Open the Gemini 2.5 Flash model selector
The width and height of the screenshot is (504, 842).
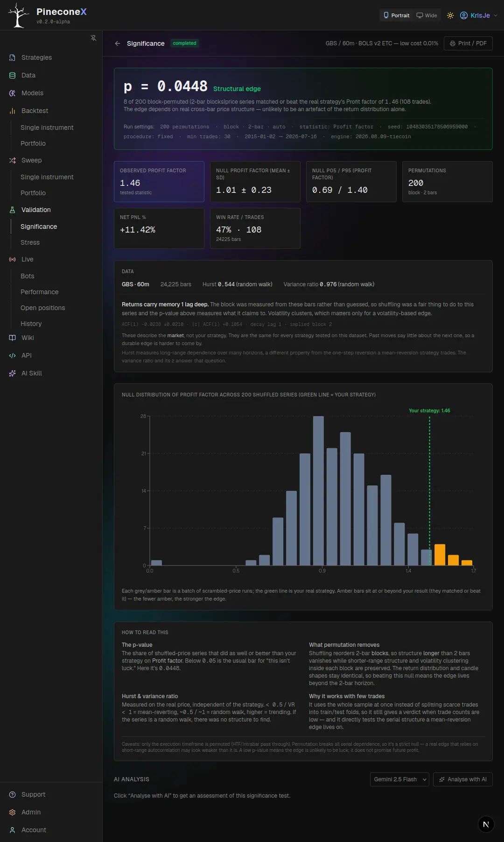click(x=399, y=779)
